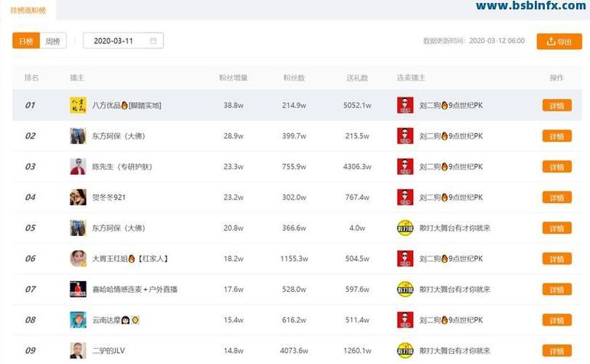The image size is (590, 364).
Task: Switch to 日榜 daily ranking
Action: (x=26, y=41)
